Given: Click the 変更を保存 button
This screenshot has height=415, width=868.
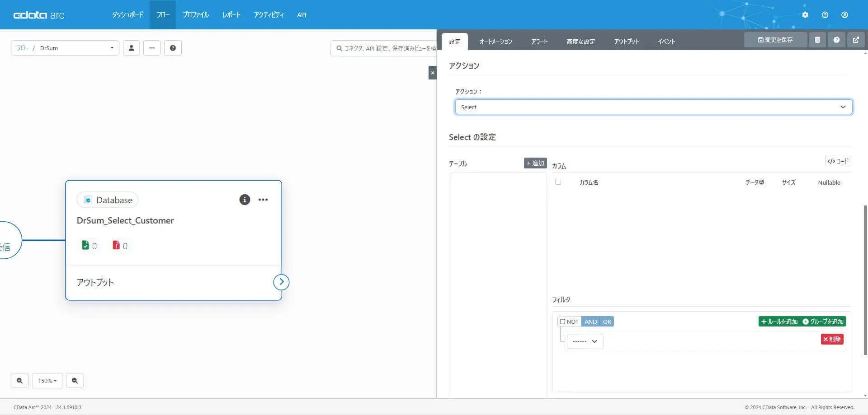Looking at the screenshot, I should 775,40.
